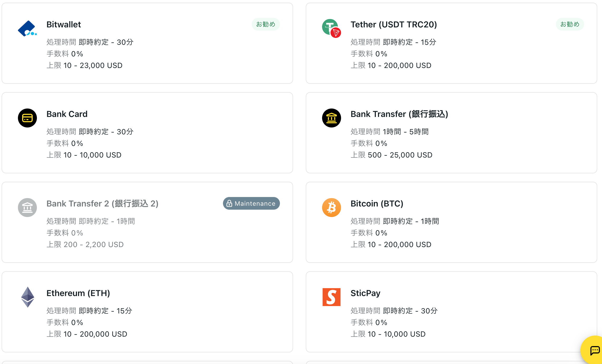602x364 pixels.
Task: Click the お勧め badge on Bitwallet card
Action: point(266,24)
